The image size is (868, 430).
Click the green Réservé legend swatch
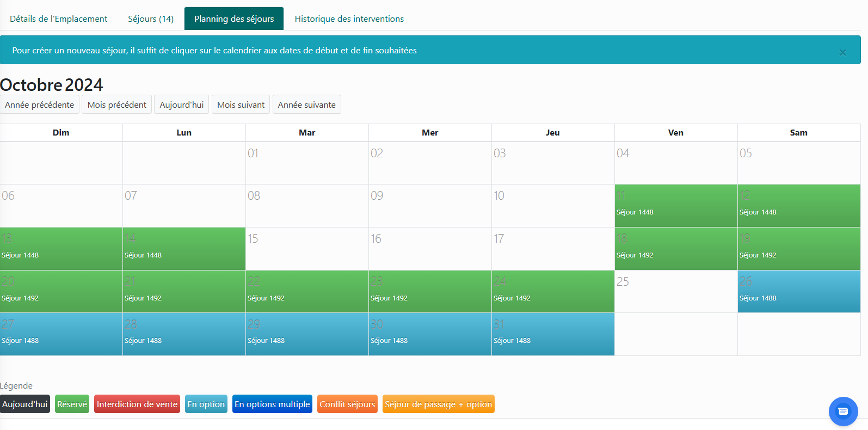coord(72,404)
